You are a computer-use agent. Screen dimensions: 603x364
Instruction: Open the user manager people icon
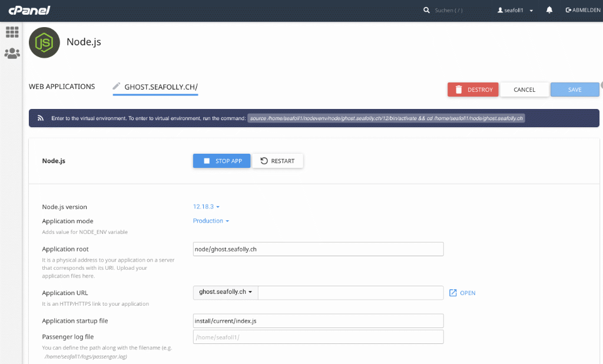click(x=12, y=53)
